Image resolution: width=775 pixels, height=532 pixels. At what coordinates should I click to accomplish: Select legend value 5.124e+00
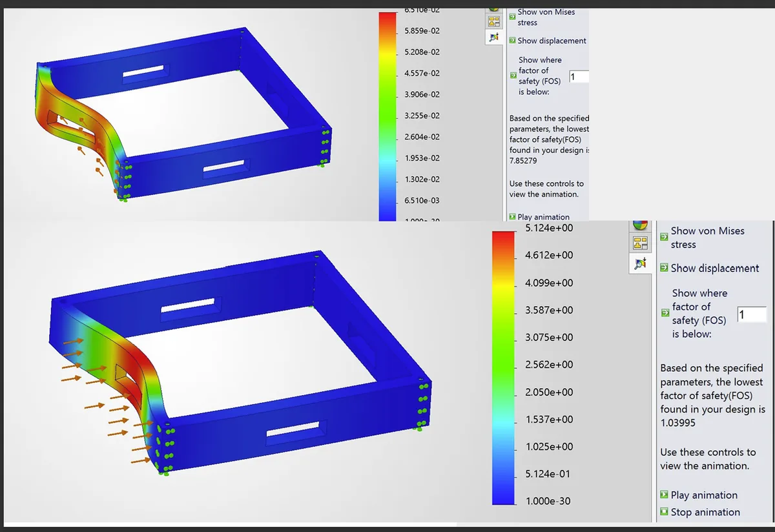click(549, 228)
